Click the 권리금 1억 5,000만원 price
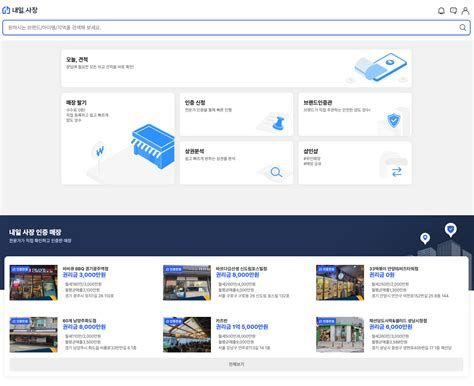The image size is (474, 386). pos(242,327)
